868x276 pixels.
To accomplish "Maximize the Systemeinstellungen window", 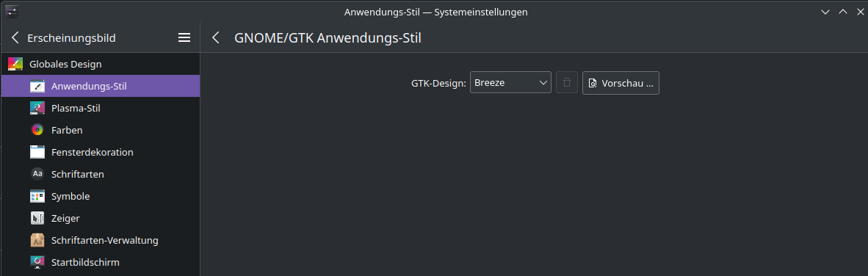I will click(x=842, y=12).
